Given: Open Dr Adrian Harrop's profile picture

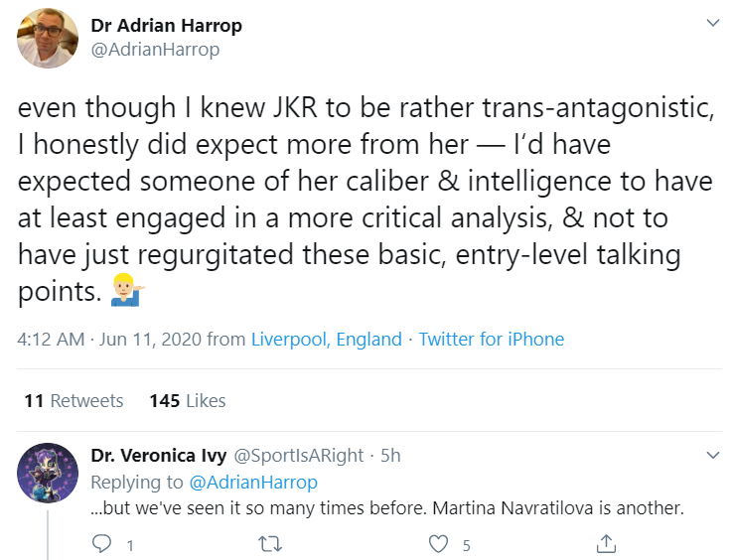Looking at the screenshot, I should (x=48, y=38).
